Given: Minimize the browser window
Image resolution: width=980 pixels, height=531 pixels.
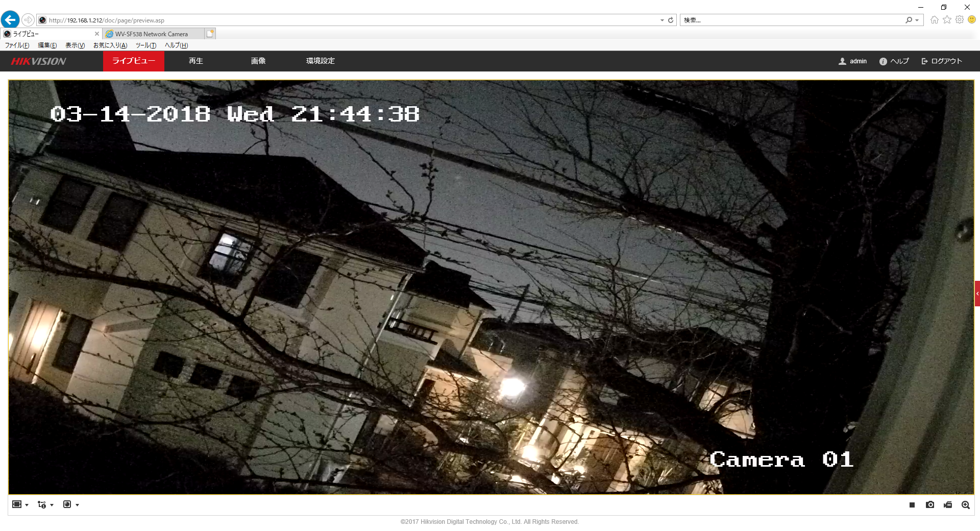Looking at the screenshot, I should click(921, 7).
